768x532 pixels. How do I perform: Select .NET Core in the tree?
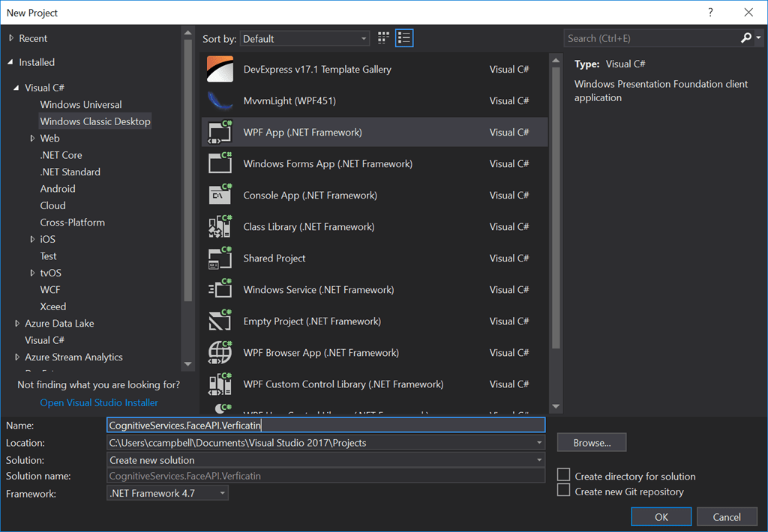pos(61,155)
